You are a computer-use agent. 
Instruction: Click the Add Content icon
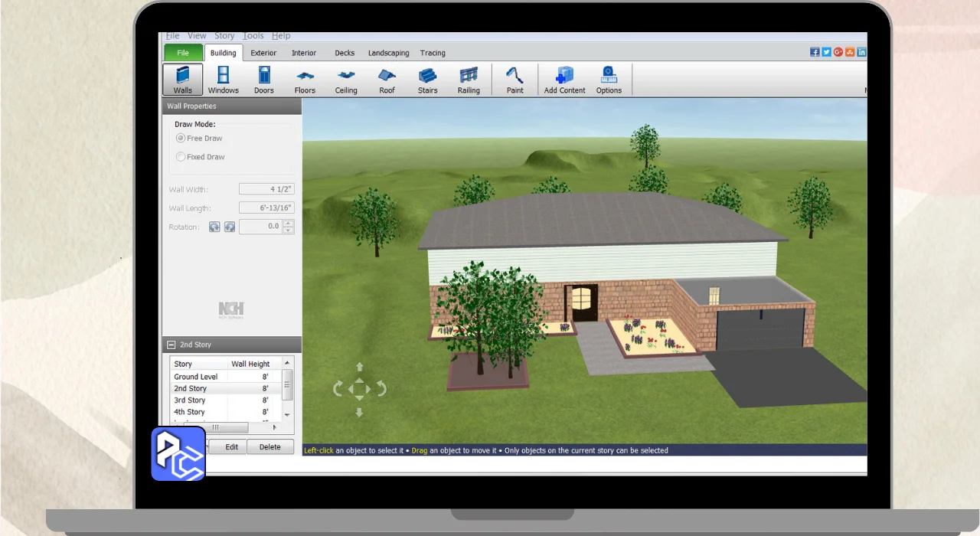564,80
